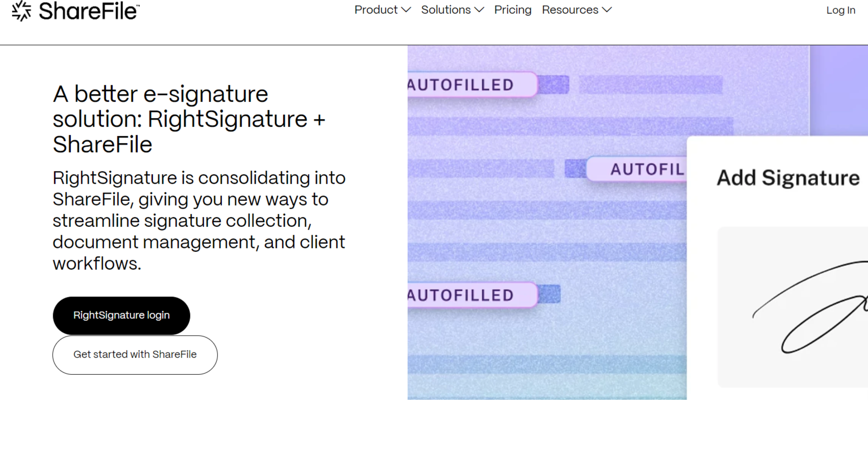Click the paragraph about RightSignature consolidating
Viewport: 868px width, 462px height.
tap(199, 221)
